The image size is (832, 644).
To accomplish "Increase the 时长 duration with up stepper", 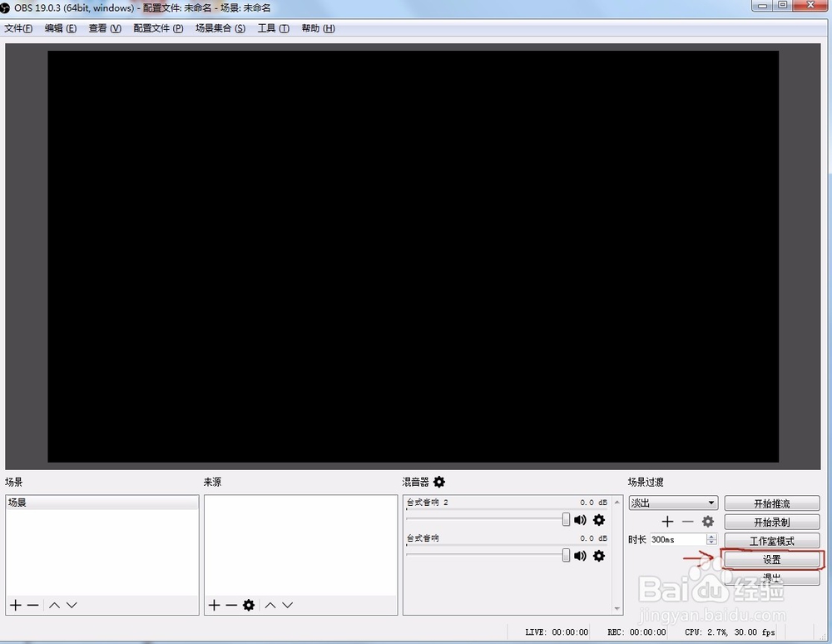I will tap(711, 537).
